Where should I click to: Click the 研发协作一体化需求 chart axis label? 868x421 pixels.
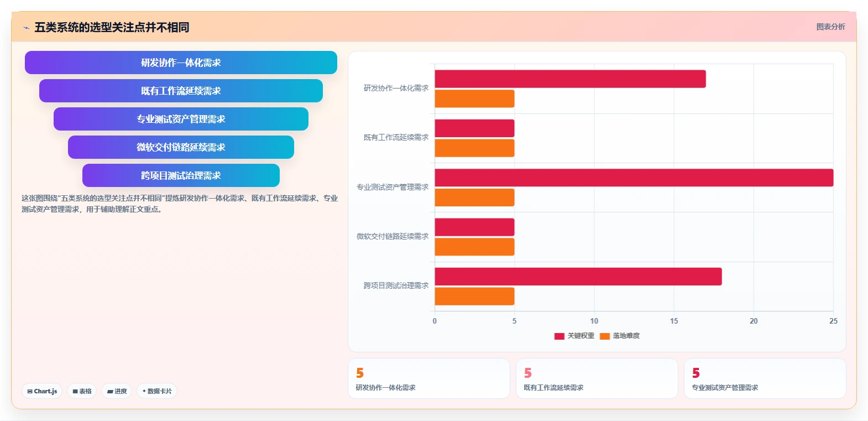point(396,88)
